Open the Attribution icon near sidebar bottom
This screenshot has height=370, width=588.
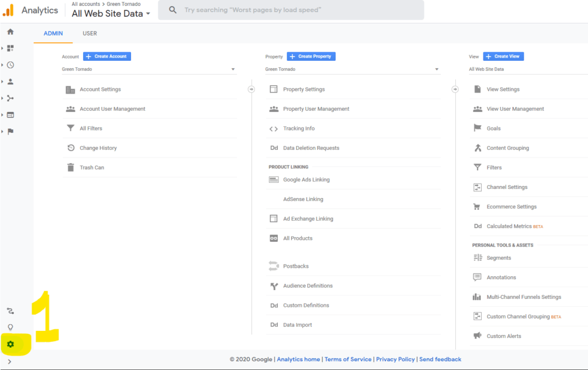[x=10, y=311]
